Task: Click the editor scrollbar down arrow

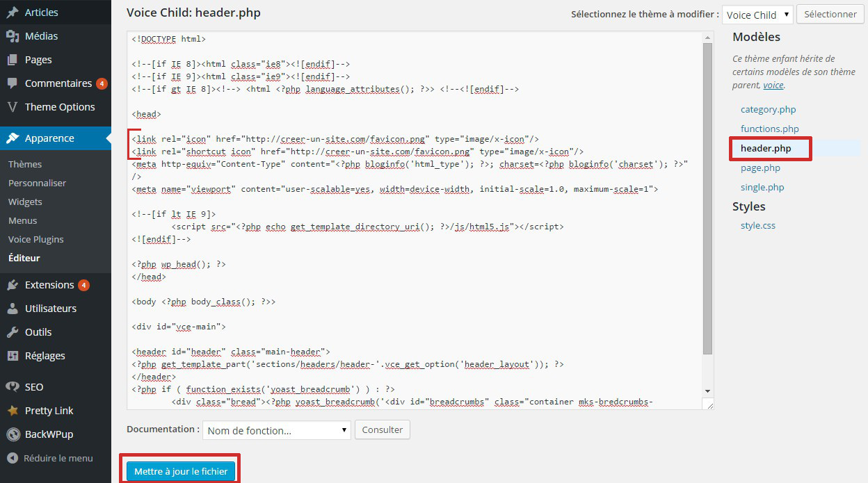Action: pos(708,391)
